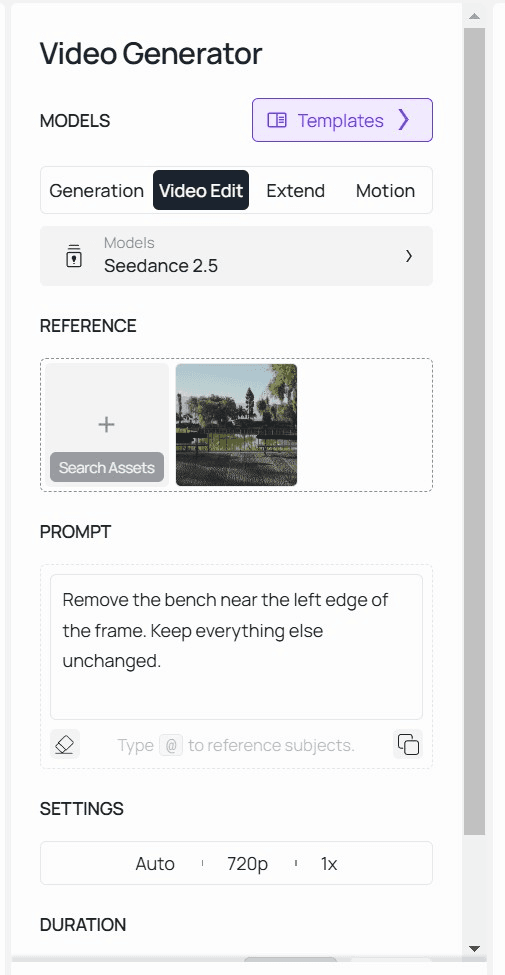The height and width of the screenshot is (975, 505).
Task: Click the DURATION section label
Action: pyautogui.click(x=83, y=925)
